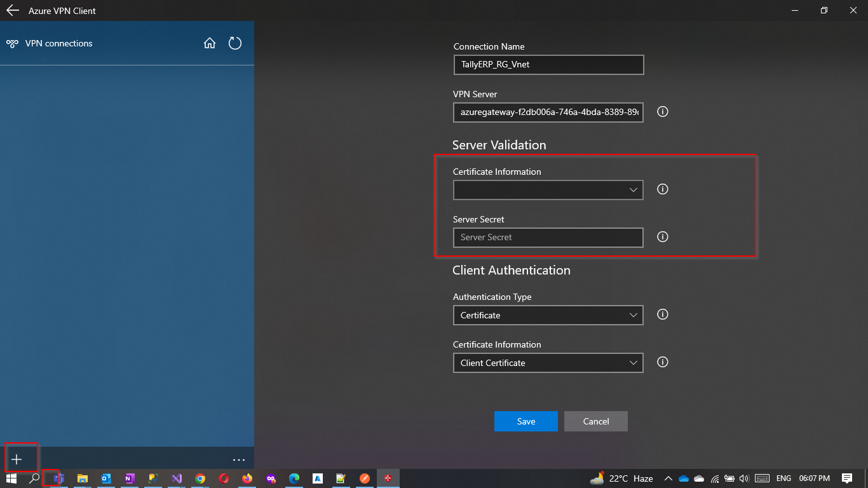Image resolution: width=868 pixels, height=488 pixels.
Task: Click the VPN connections network icon
Action: [12, 43]
